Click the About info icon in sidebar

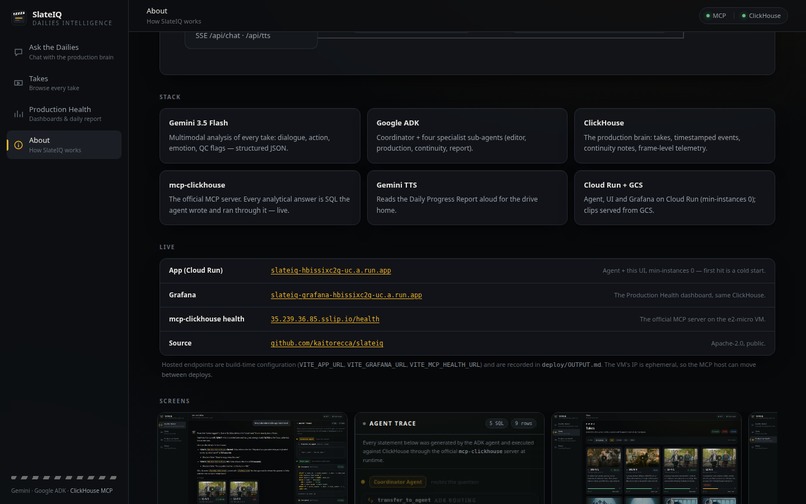(19, 145)
